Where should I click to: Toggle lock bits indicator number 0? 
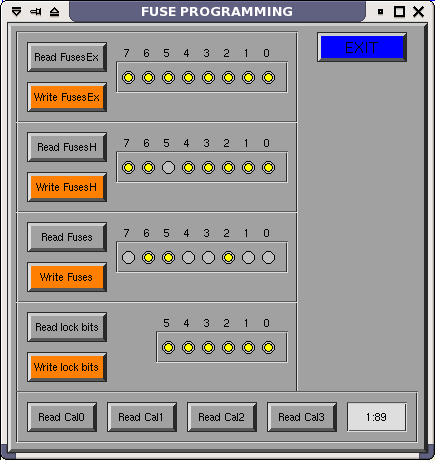coord(268,348)
